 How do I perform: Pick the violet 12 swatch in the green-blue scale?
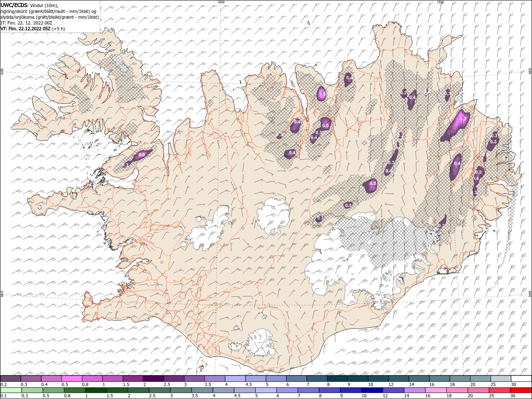click(x=393, y=390)
